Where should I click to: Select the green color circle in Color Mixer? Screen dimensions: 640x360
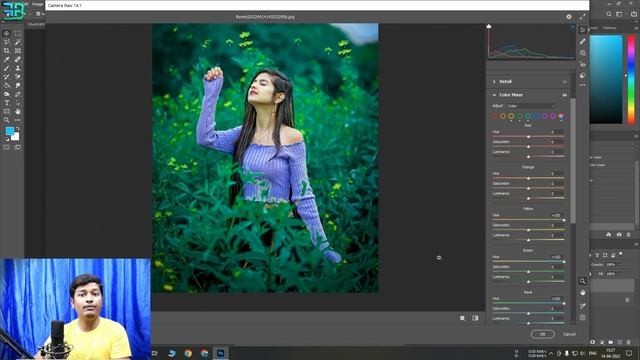[x=520, y=116]
